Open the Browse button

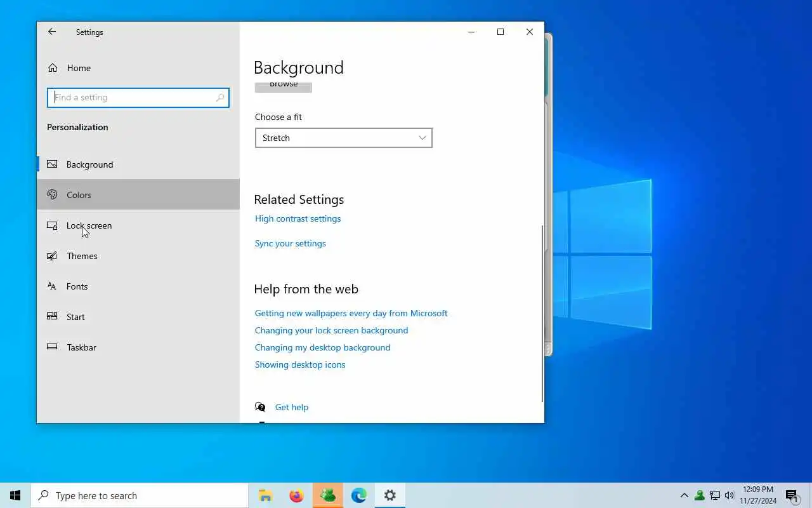(284, 87)
